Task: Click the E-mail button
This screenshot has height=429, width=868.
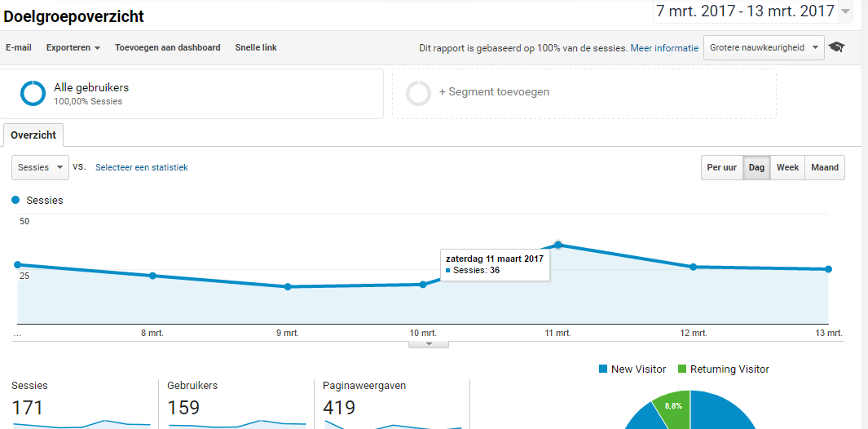Action: click(18, 47)
